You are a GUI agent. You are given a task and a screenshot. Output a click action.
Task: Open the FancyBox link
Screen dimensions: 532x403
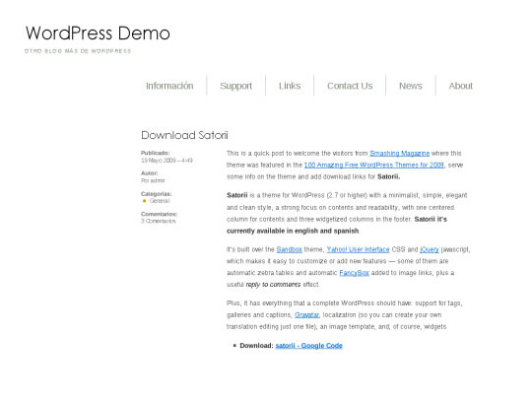point(354,273)
